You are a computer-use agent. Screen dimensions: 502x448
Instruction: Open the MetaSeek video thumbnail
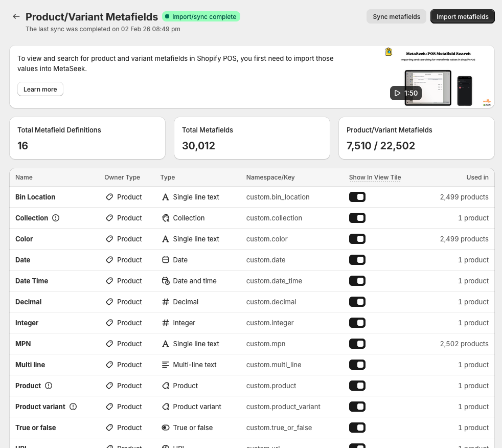click(x=437, y=77)
